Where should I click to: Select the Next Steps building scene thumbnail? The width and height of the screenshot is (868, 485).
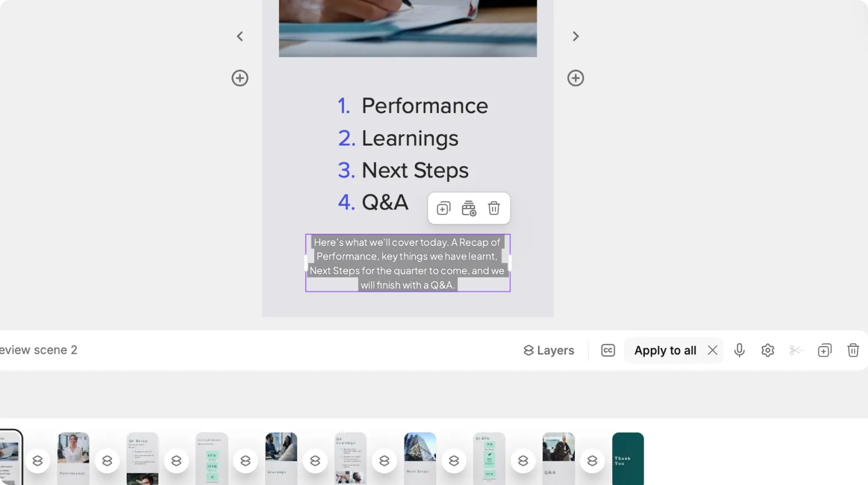point(420,459)
